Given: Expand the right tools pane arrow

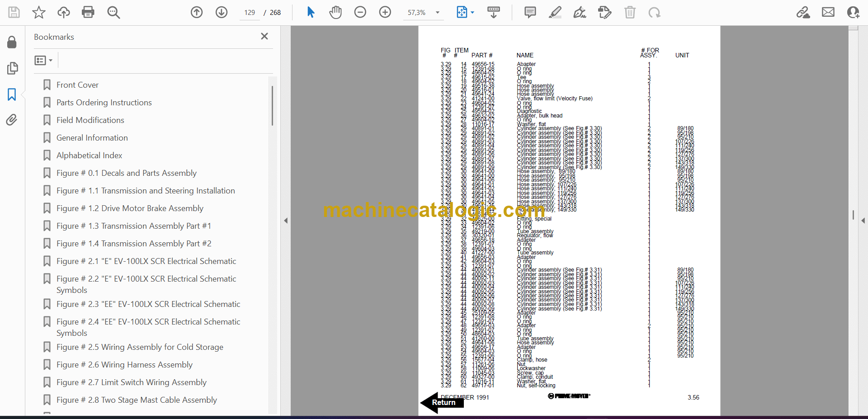Looking at the screenshot, I should tap(863, 221).
